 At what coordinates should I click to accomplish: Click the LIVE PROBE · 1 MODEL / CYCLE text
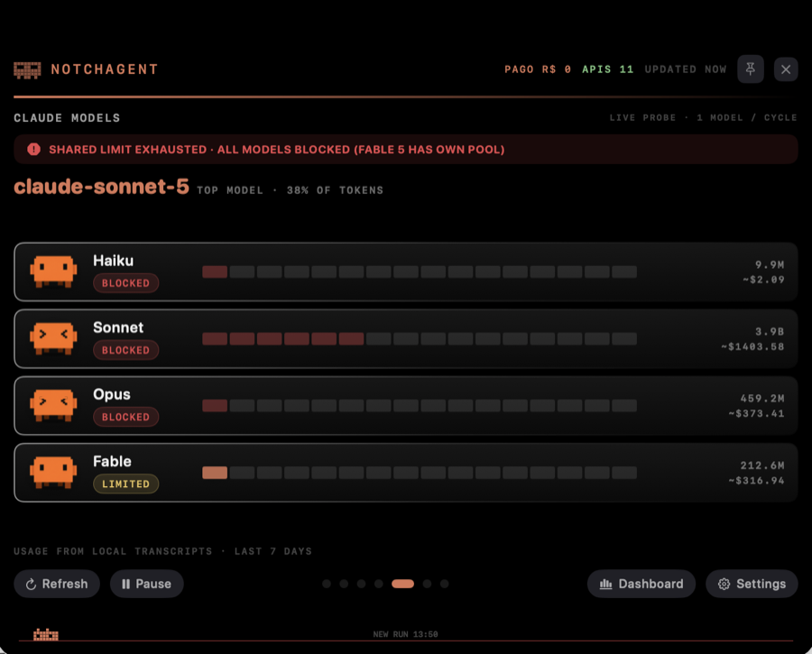pos(703,117)
